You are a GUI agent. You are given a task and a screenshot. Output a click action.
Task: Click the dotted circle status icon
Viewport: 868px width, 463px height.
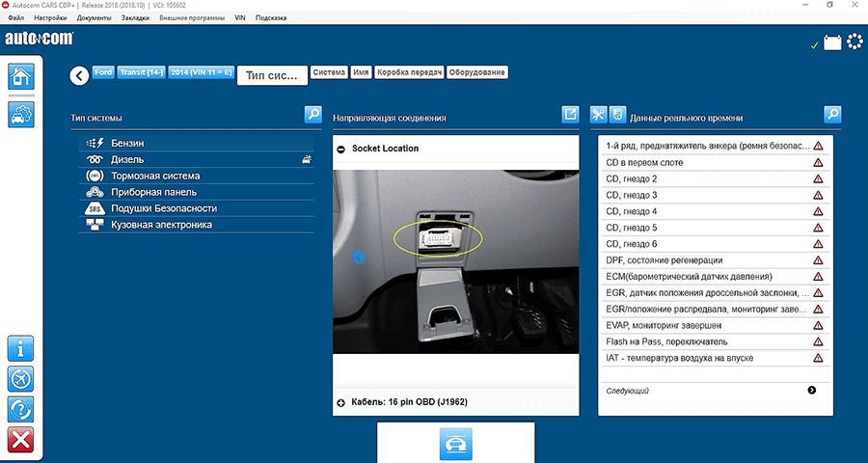(x=855, y=42)
